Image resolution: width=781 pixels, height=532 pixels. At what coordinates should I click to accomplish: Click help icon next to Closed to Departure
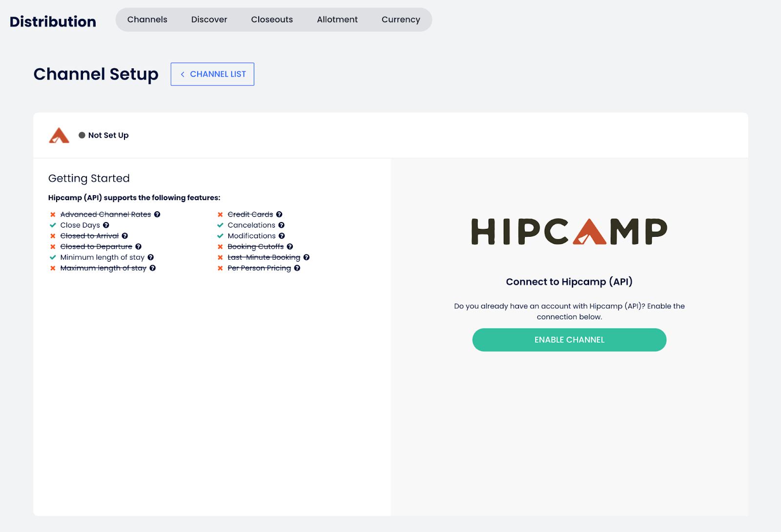(139, 246)
